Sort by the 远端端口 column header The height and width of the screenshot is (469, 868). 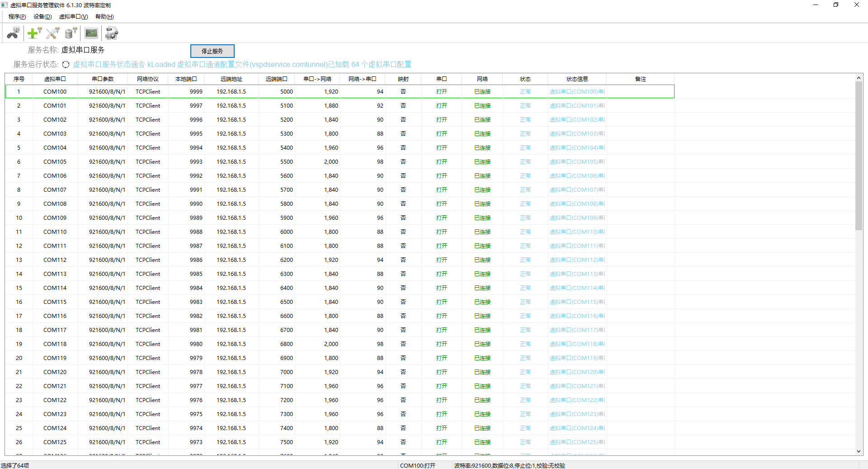click(276, 79)
